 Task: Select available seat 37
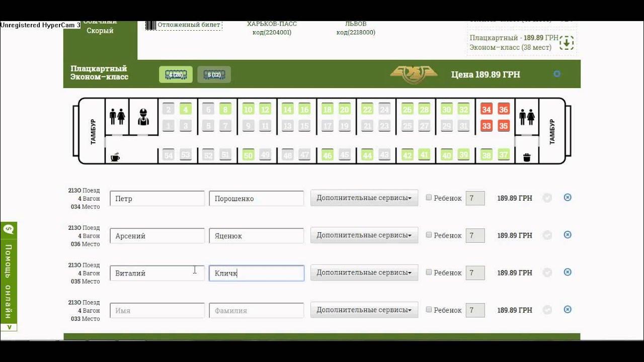point(504,155)
